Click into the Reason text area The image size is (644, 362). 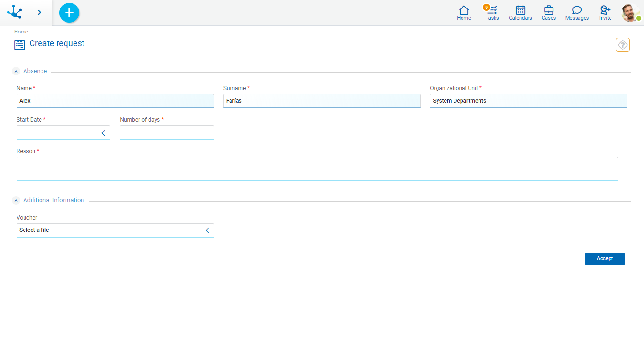[x=317, y=169]
